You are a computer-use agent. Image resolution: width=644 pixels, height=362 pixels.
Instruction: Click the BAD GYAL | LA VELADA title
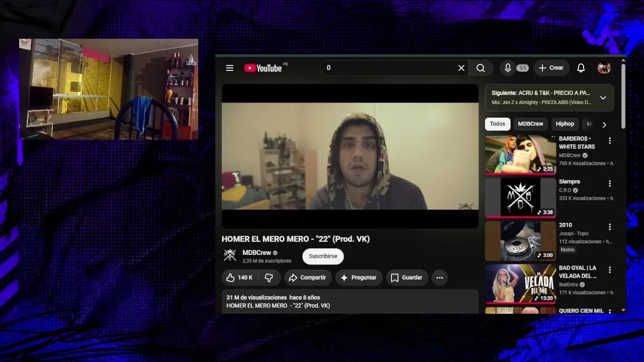click(578, 272)
